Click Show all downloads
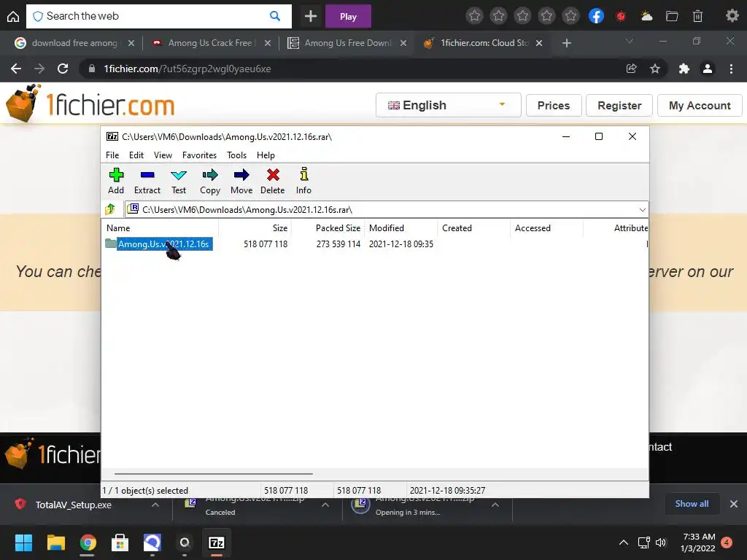747x560 pixels. pos(692,504)
